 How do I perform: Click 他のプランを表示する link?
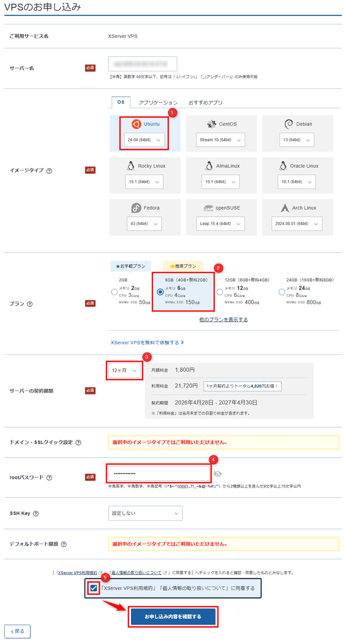(223, 320)
